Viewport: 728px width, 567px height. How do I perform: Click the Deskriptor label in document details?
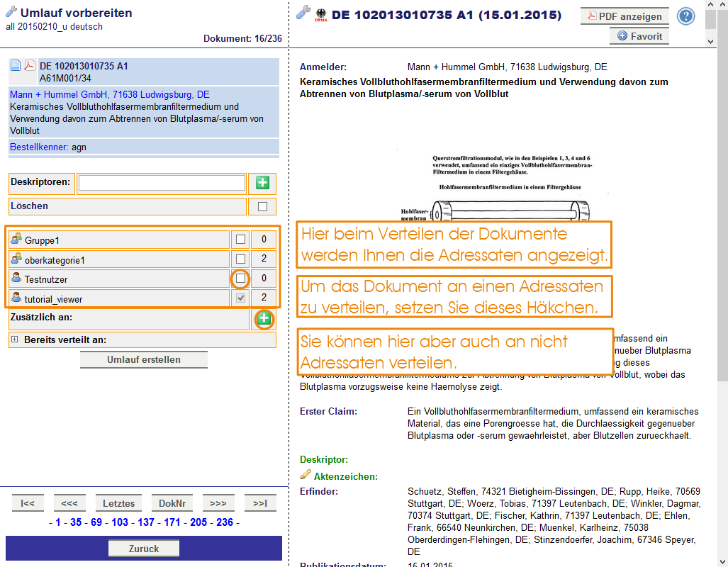pos(324,460)
